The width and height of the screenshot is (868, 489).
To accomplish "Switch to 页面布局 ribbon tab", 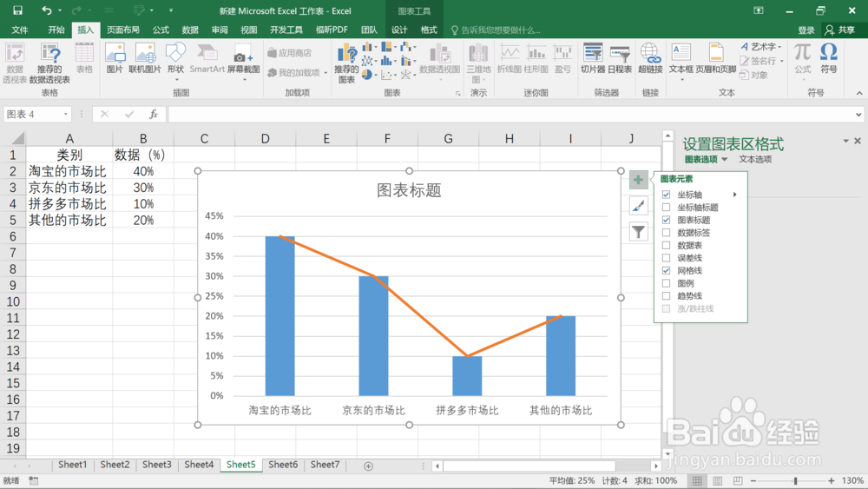I will pyautogui.click(x=123, y=30).
